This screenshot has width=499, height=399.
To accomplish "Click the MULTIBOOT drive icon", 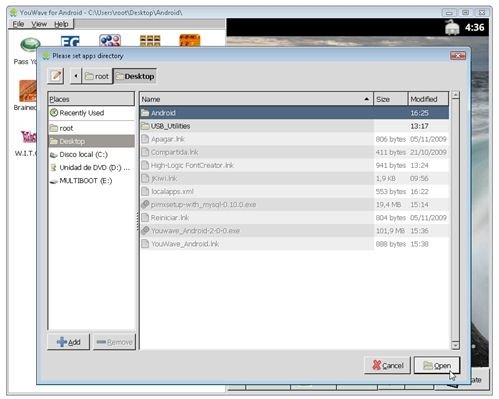I will click(x=53, y=181).
